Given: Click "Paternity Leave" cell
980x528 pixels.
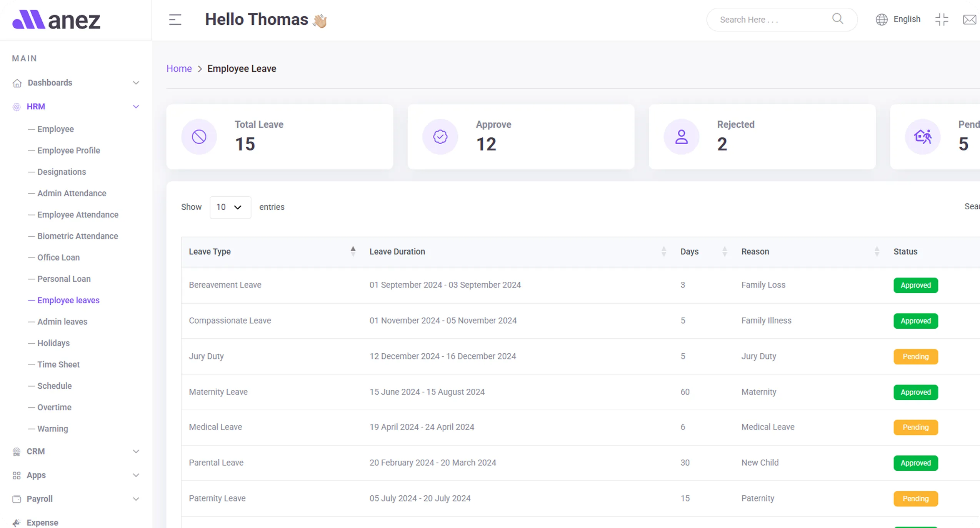Looking at the screenshot, I should pos(217,498).
